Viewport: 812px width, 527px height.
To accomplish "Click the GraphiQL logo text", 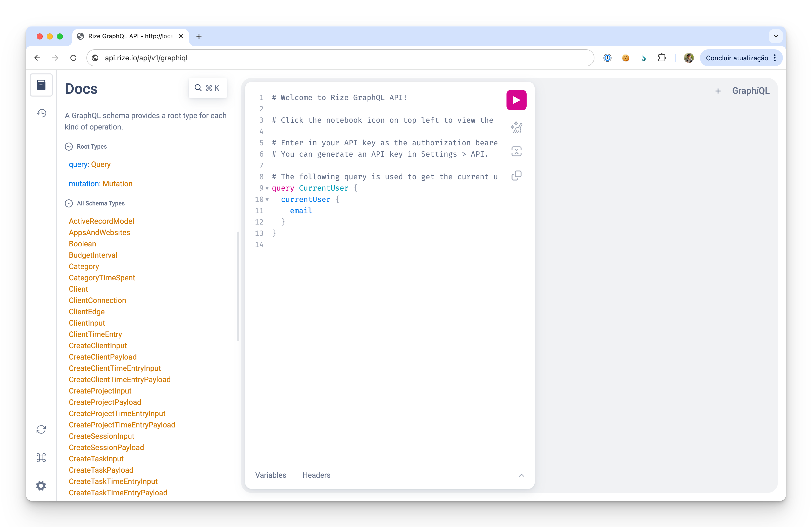I will pos(751,91).
